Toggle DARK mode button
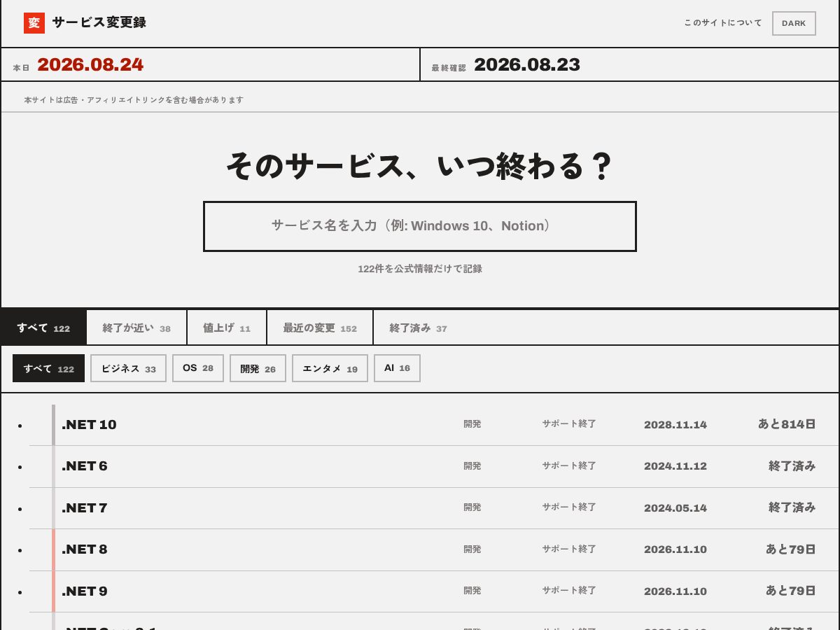Viewport: 840px width, 630px height. [x=794, y=23]
